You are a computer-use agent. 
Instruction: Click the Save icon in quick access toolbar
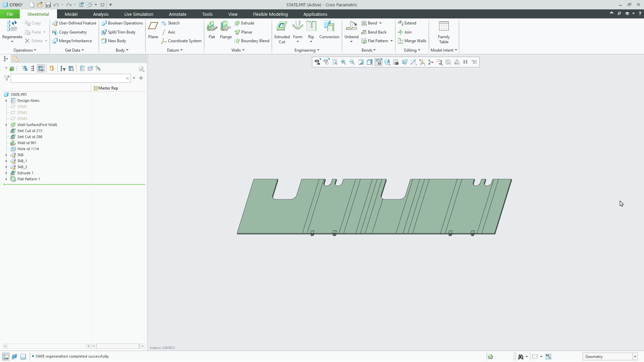pyautogui.click(x=48, y=5)
